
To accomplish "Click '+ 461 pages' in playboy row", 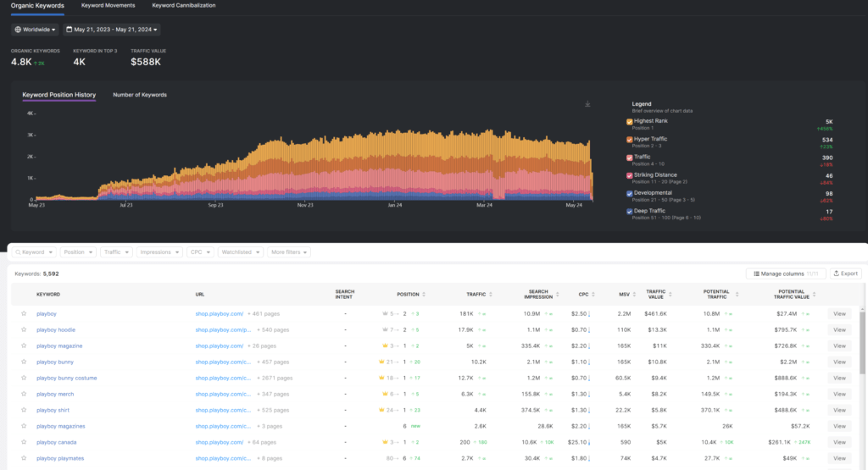I will click(264, 314).
